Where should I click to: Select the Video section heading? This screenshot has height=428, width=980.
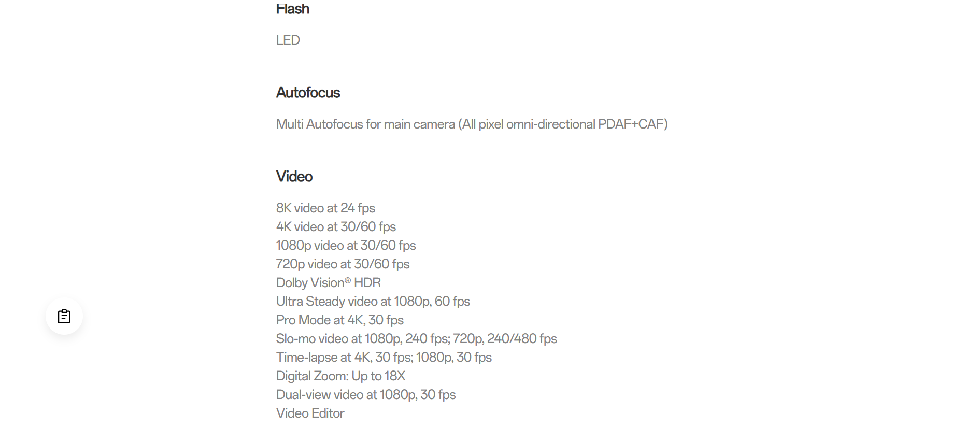(294, 177)
